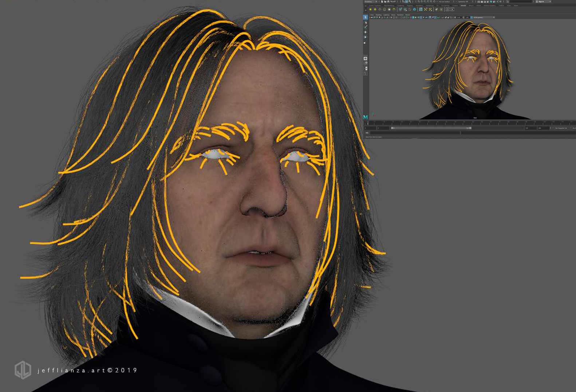Switch to the Poly Modeling shelf tab
Screen dimensions: 576x392
tap(389, 5)
